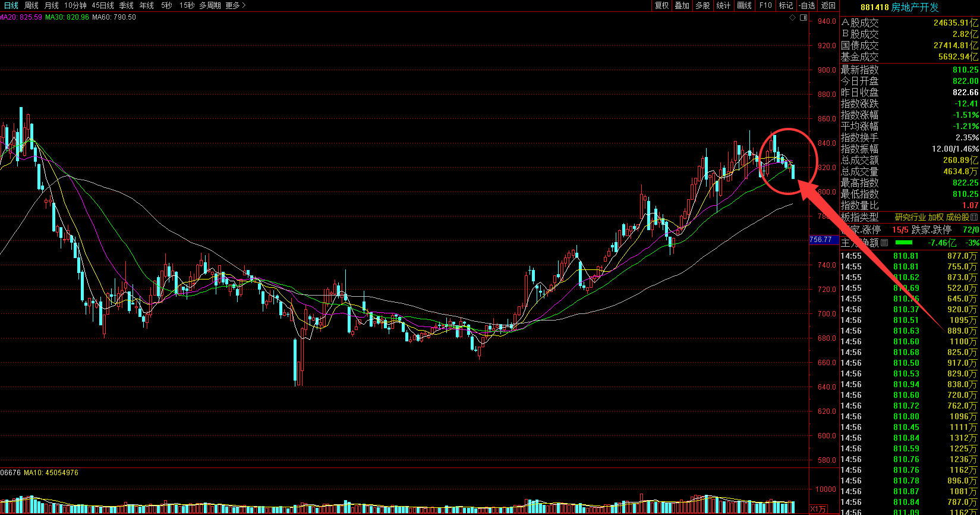Toggle the -自选 watchlist button

coord(807,5)
